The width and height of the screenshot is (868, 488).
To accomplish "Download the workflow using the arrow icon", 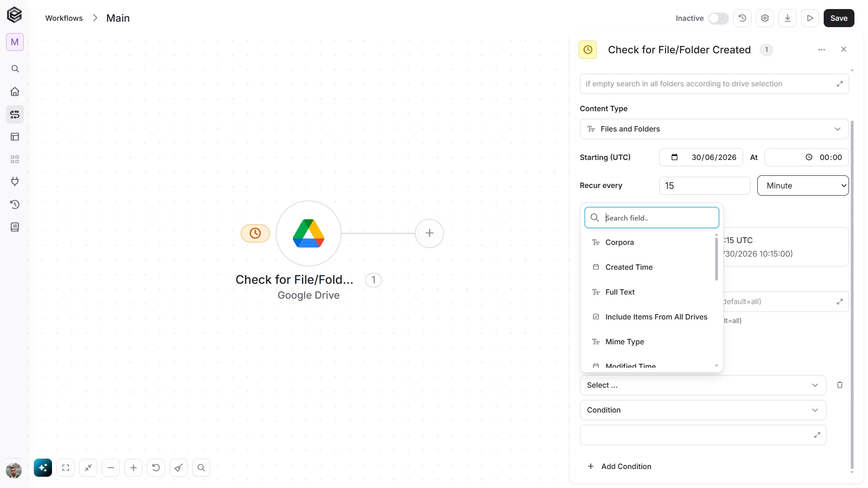I will [788, 18].
